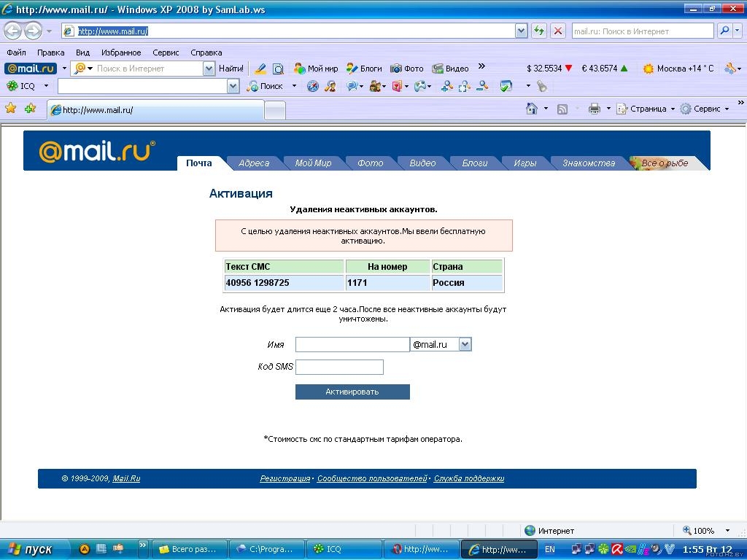Image resolution: width=747 pixels, height=560 pixels.
Task: Open the Справка menu
Action: 206,52
